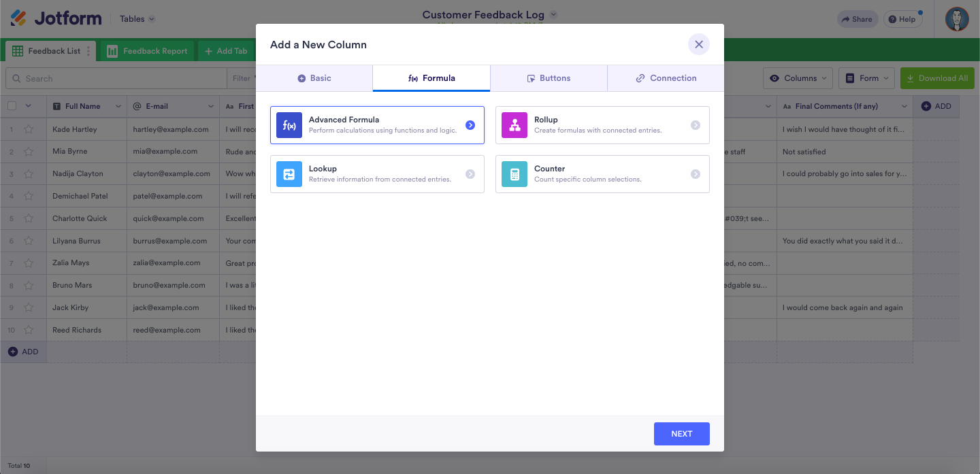This screenshot has height=474, width=980.
Task: Open E-mail column menu arrow
Action: click(x=212, y=107)
